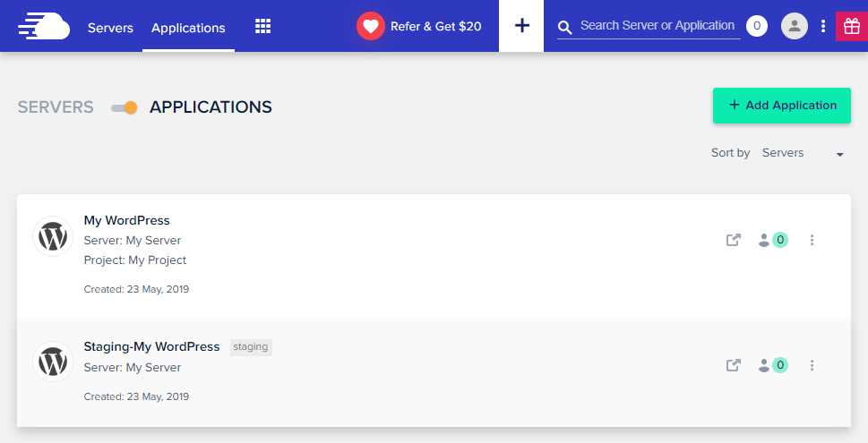The image size is (868, 443).
Task: Open the user profile avatar
Action: click(794, 26)
